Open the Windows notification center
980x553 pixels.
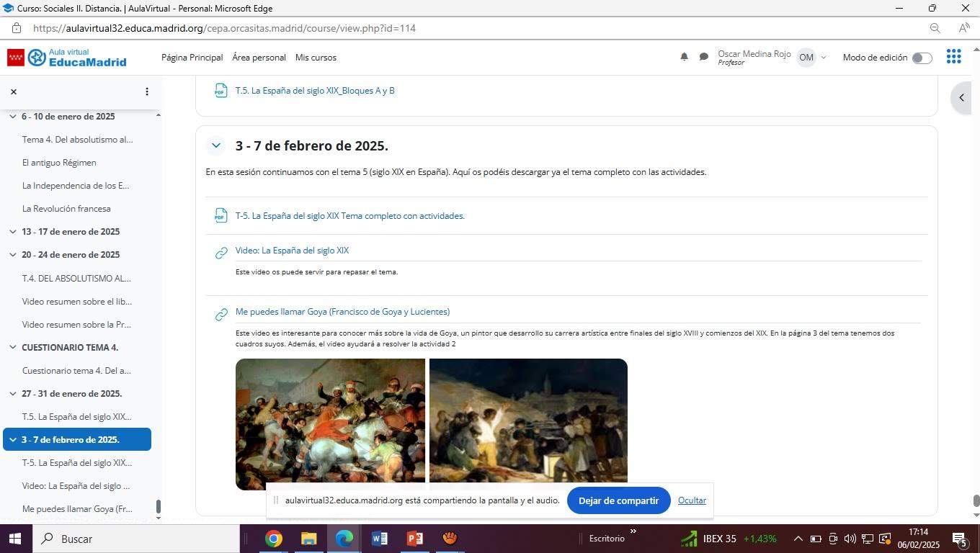pyautogui.click(x=959, y=539)
